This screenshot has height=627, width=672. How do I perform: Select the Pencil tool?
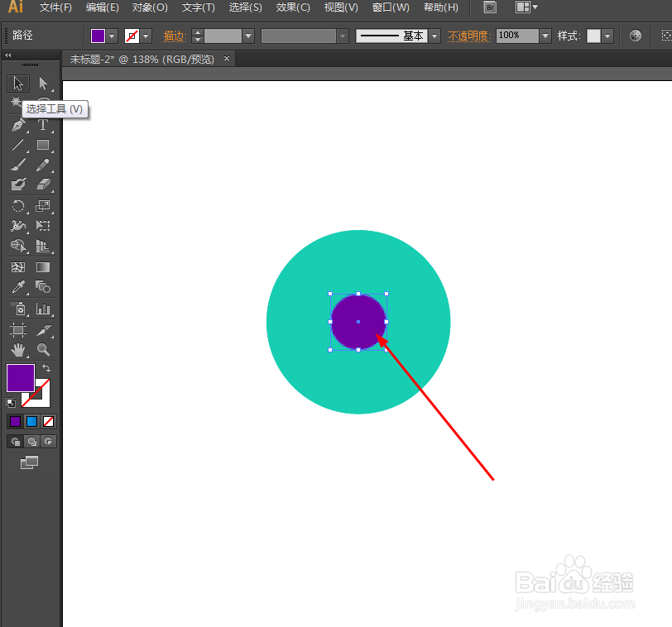43,165
